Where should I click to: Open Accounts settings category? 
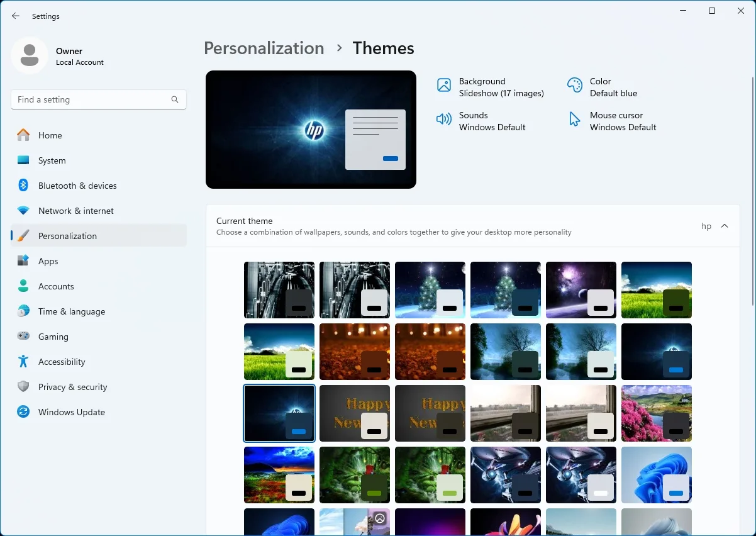pyautogui.click(x=99, y=286)
